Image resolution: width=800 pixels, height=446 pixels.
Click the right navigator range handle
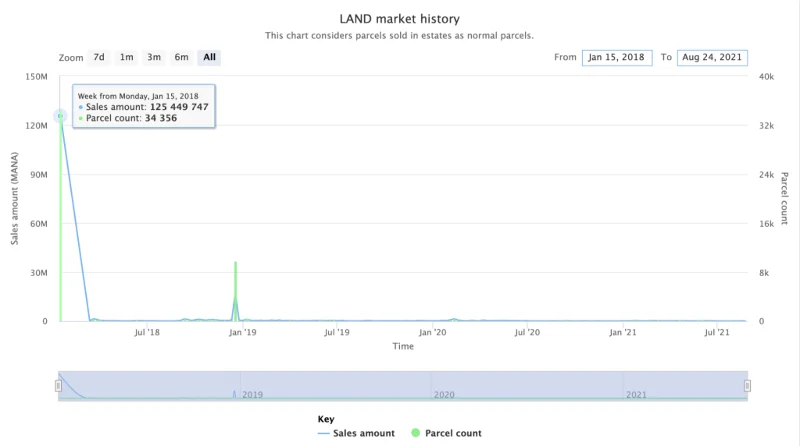pyautogui.click(x=747, y=386)
